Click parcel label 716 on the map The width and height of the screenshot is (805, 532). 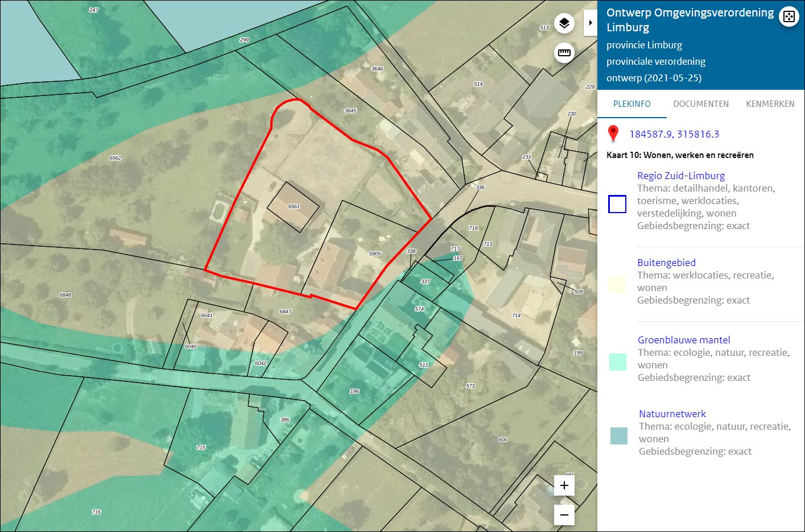(96, 512)
